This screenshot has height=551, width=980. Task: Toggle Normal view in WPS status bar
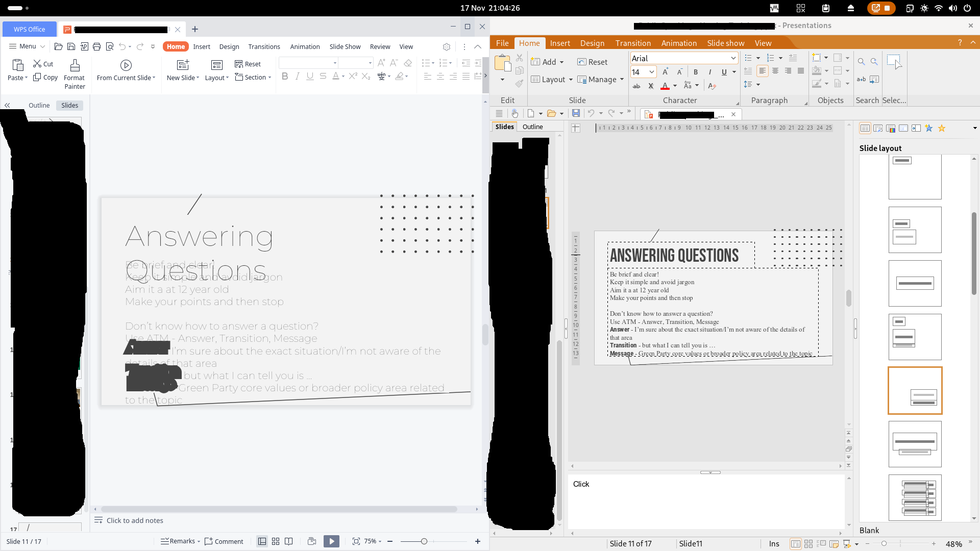point(262,541)
